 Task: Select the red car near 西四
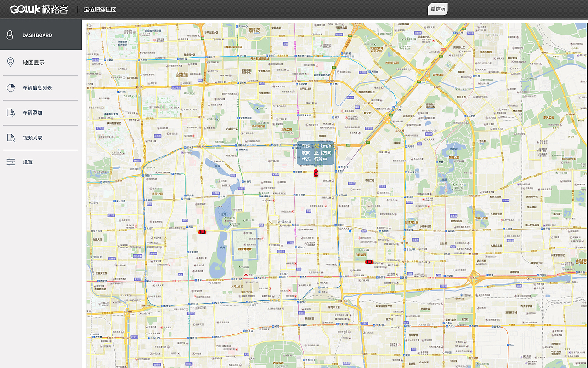point(202,232)
